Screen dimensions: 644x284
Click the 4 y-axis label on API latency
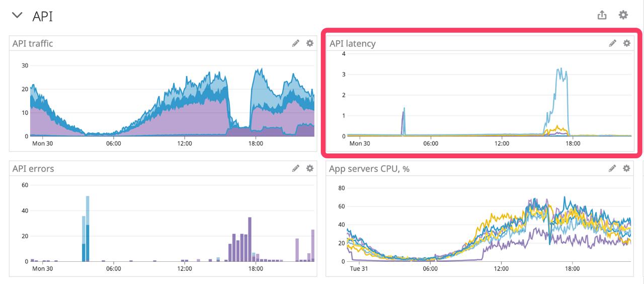[x=344, y=54]
